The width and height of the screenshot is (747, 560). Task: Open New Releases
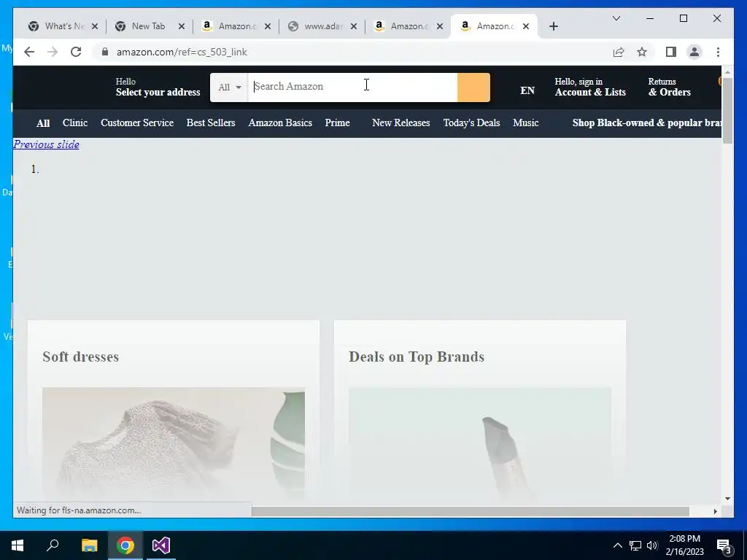[401, 122]
